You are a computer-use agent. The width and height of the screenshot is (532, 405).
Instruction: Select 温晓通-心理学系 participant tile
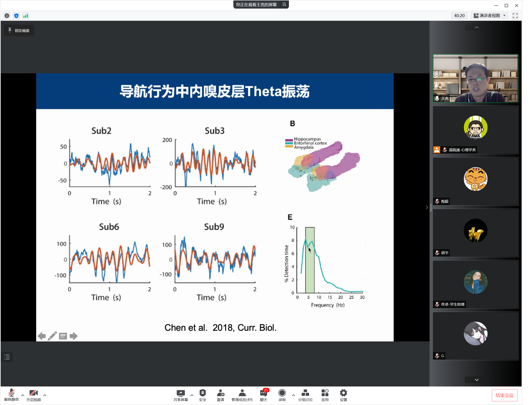[475, 130]
